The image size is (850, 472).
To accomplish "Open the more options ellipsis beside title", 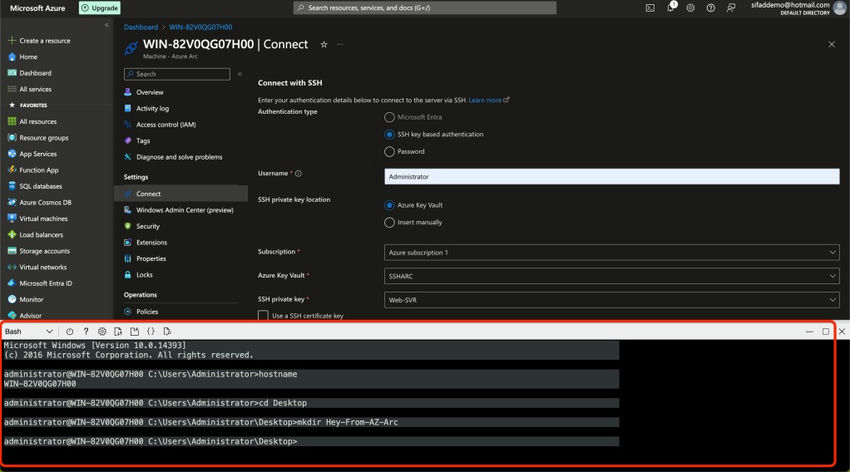I will pos(340,44).
